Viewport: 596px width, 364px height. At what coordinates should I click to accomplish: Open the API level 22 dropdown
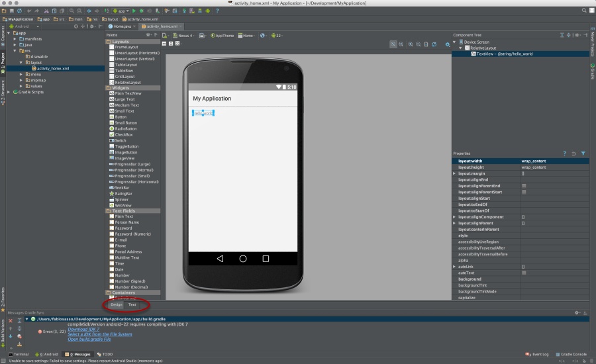pos(277,35)
